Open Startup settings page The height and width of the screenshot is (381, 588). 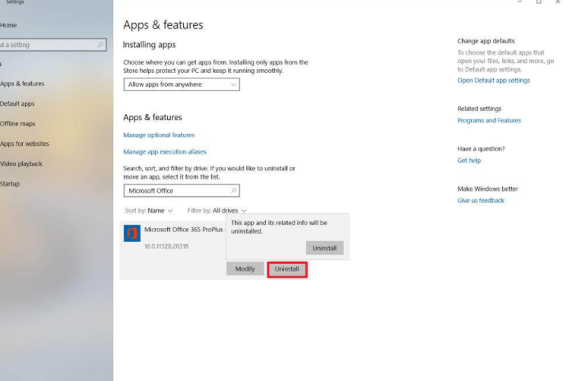pyautogui.click(x=10, y=184)
